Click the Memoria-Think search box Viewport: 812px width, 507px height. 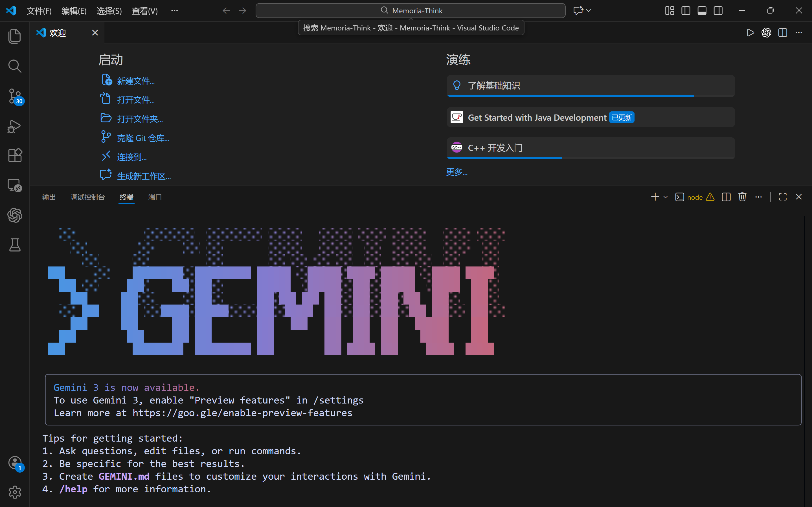tap(410, 11)
